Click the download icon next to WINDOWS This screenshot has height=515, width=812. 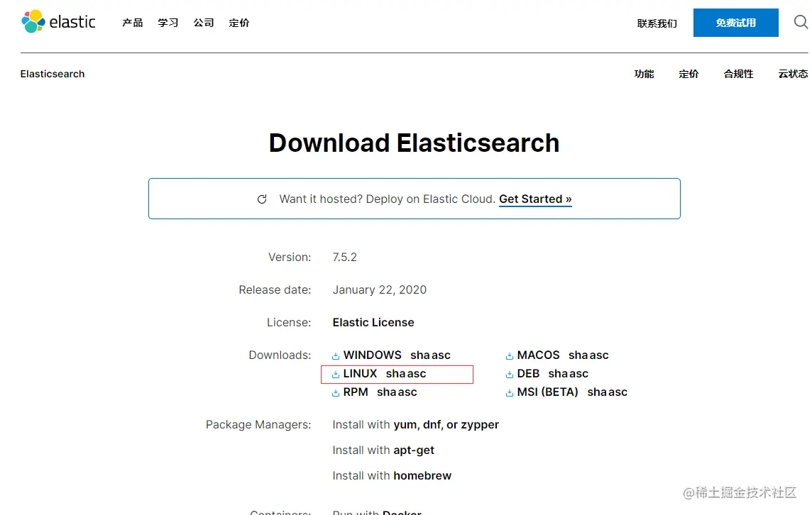[336, 355]
